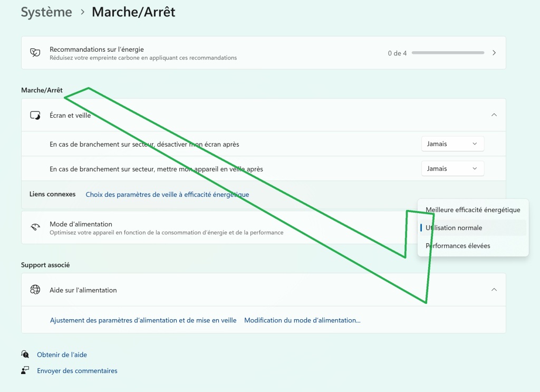
Task: Click the Obtenir de l'aide headset icon
Action: (25, 355)
